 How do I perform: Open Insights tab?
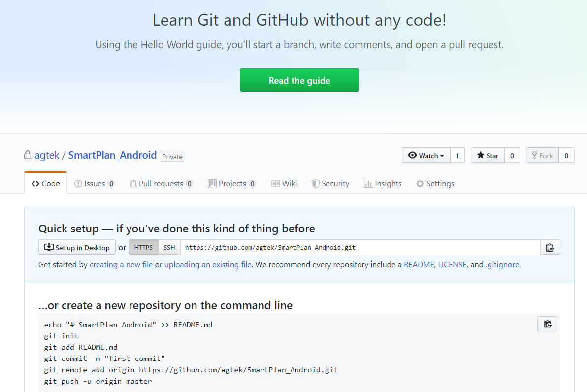[x=383, y=184]
